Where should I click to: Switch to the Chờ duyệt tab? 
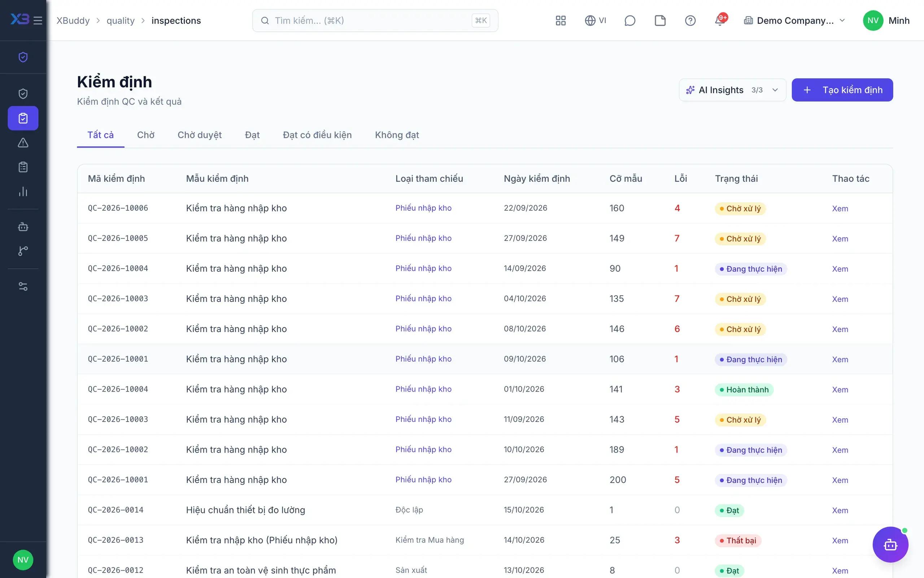199,135
